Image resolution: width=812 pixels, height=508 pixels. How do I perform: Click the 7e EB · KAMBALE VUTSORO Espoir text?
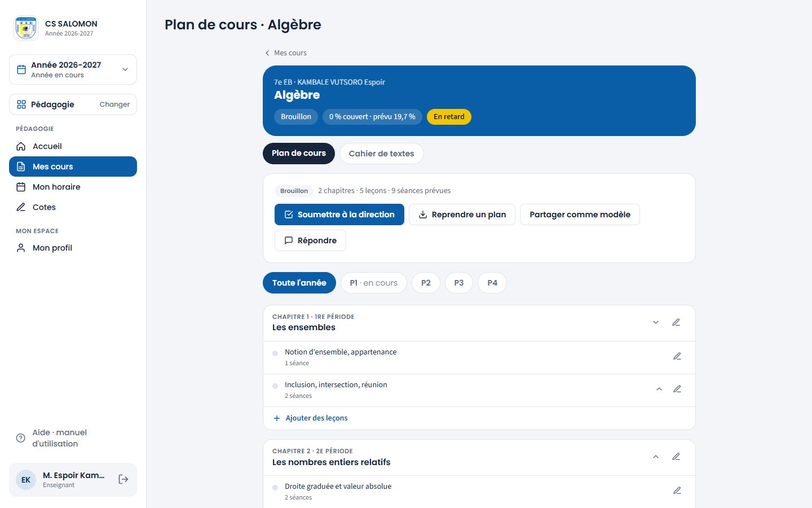pos(329,82)
